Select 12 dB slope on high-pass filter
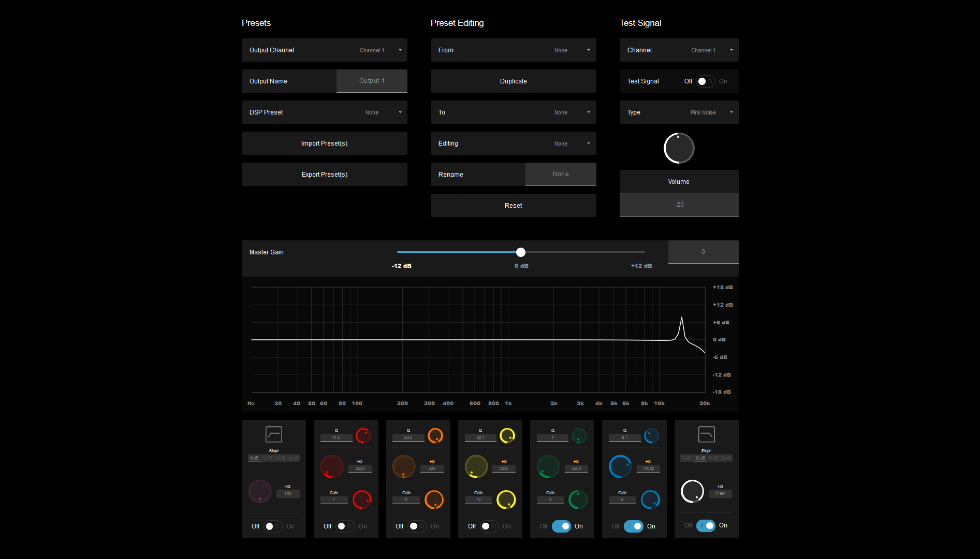980x559 pixels. 267,458
